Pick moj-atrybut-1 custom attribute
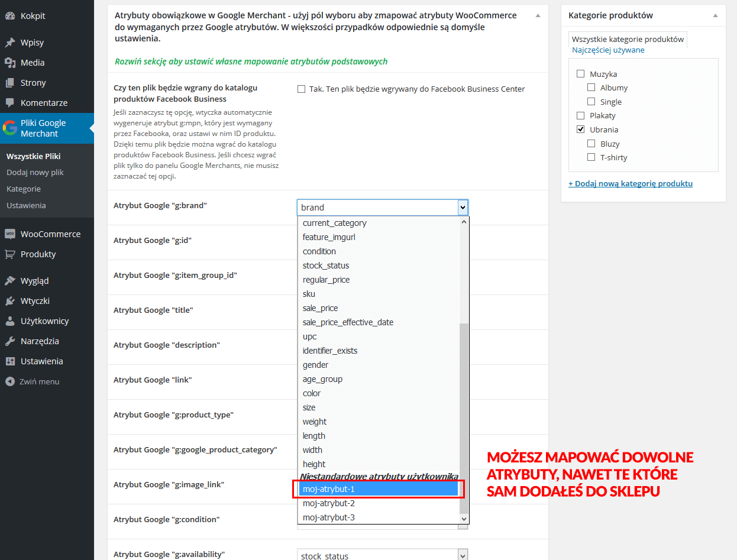The height and width of the screenshot is (560, 737). pos(379,489)
